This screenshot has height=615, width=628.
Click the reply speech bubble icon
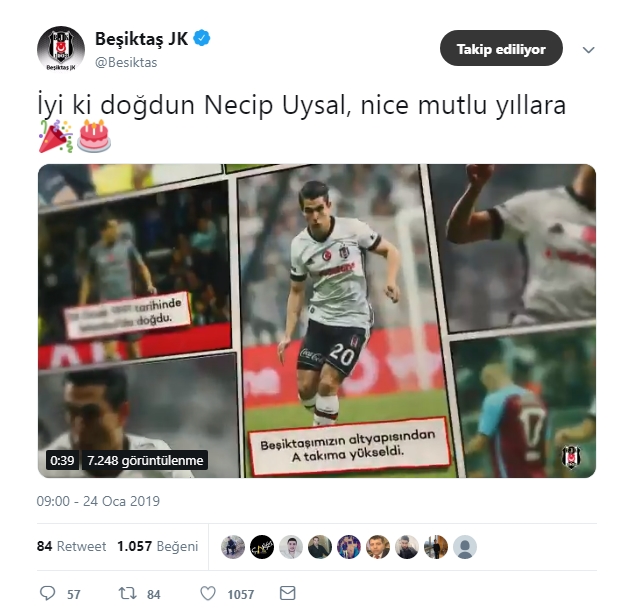point(48,593)
